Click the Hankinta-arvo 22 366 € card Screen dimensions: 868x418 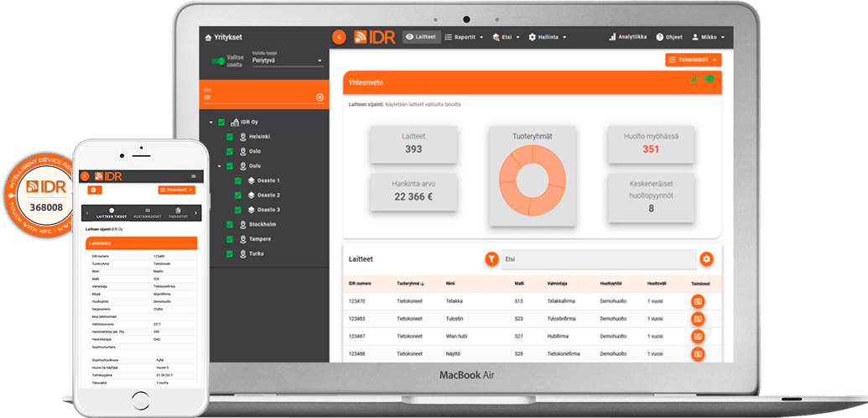click(413, 192)
